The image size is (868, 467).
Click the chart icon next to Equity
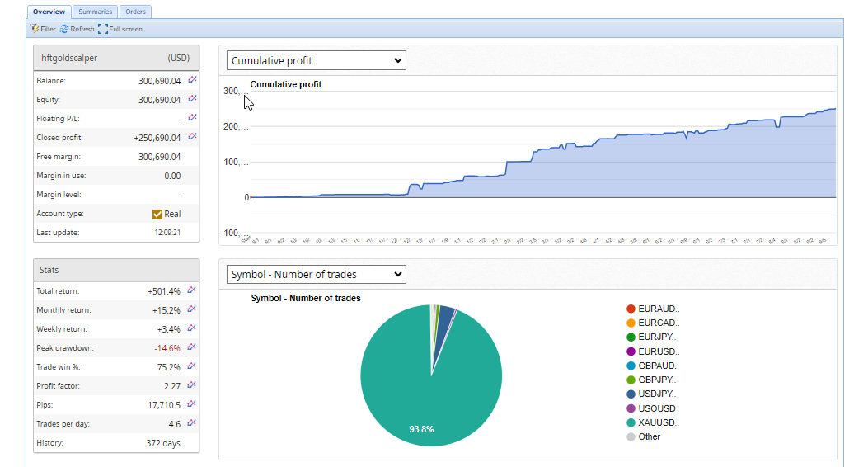192,99
